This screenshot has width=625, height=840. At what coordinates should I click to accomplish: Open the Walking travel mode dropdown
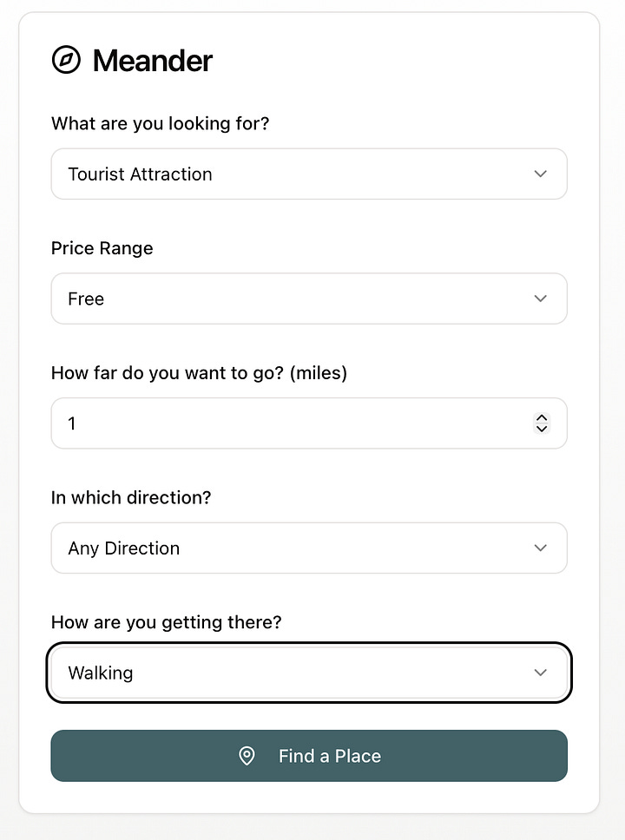tap(309, 673)
